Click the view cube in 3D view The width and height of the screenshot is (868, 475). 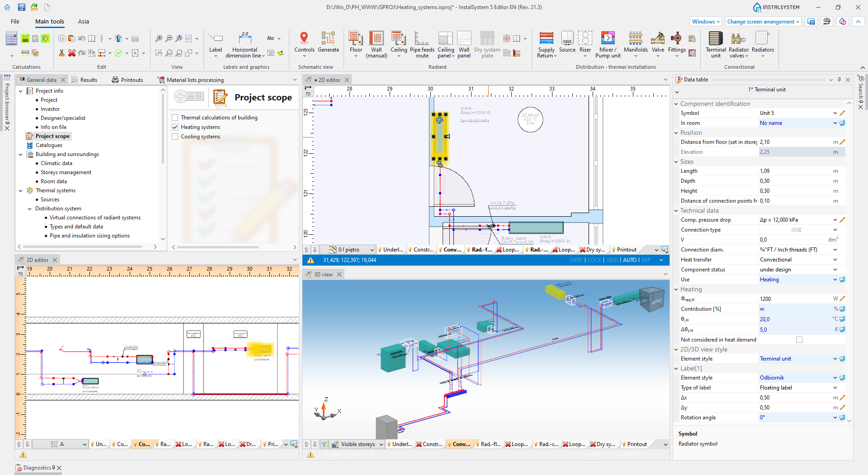pos(651,299)
